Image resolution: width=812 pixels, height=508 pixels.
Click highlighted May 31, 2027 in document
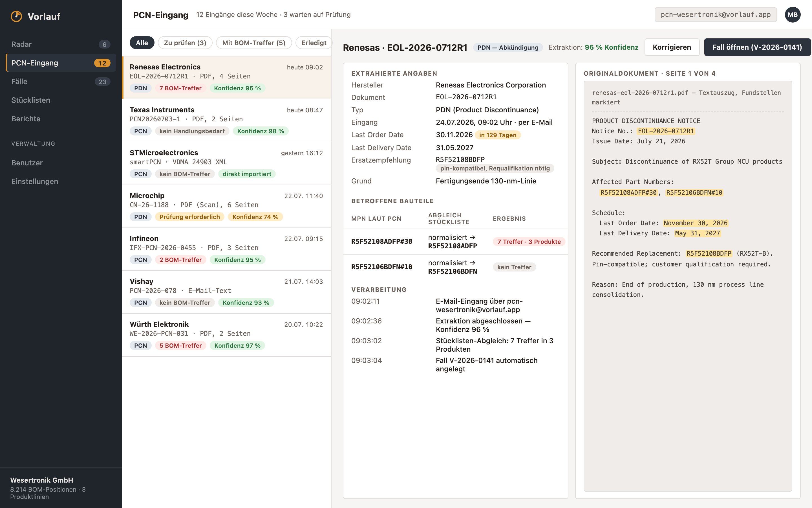point(697,233)
